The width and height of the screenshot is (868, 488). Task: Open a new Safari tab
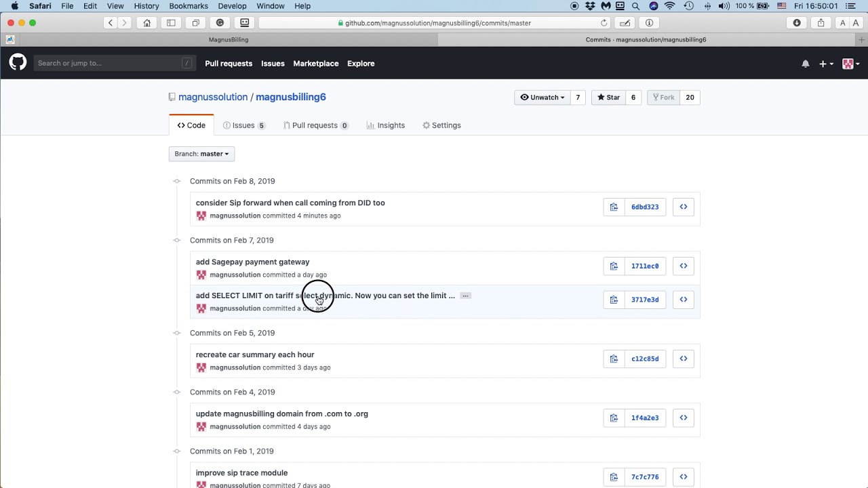coord(861,39)
